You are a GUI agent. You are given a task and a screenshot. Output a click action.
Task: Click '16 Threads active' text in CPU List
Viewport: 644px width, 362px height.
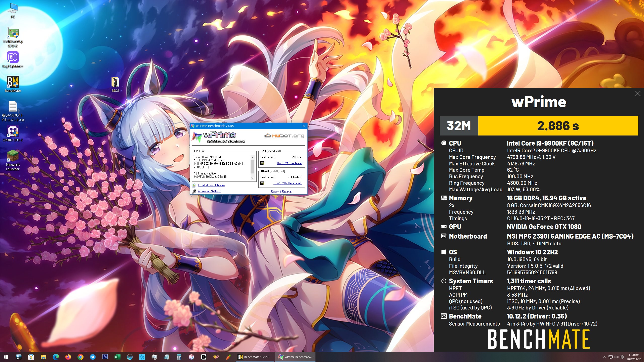pyautogui.click(x=205, y=173)
